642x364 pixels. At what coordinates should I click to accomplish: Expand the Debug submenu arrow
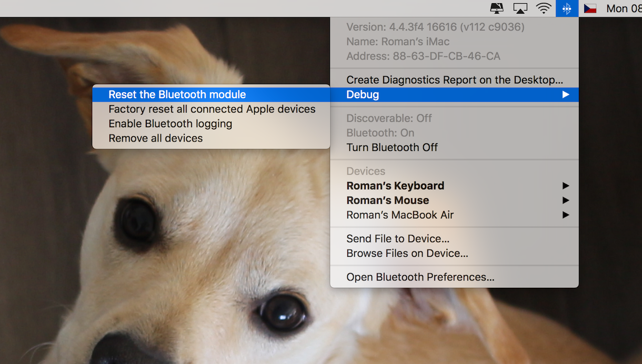566,95
